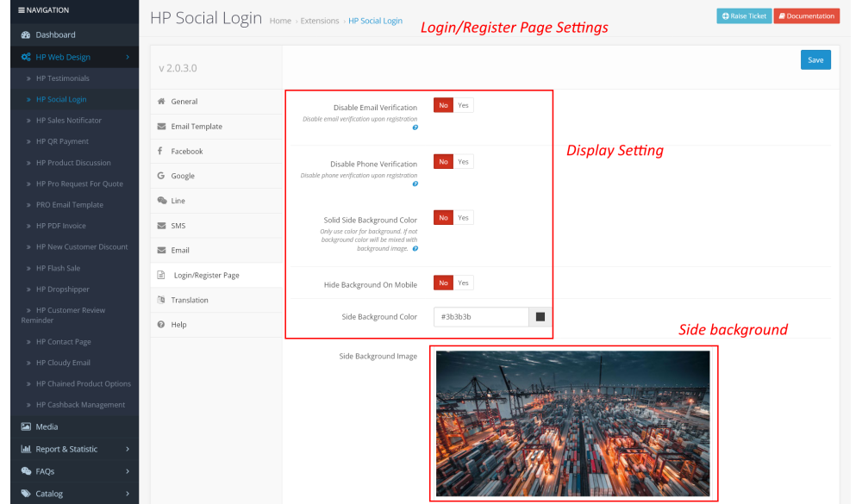Open the Documentation button
Image resolution: width=862 pixels, height=504 pixels.
tap(807, 16)
